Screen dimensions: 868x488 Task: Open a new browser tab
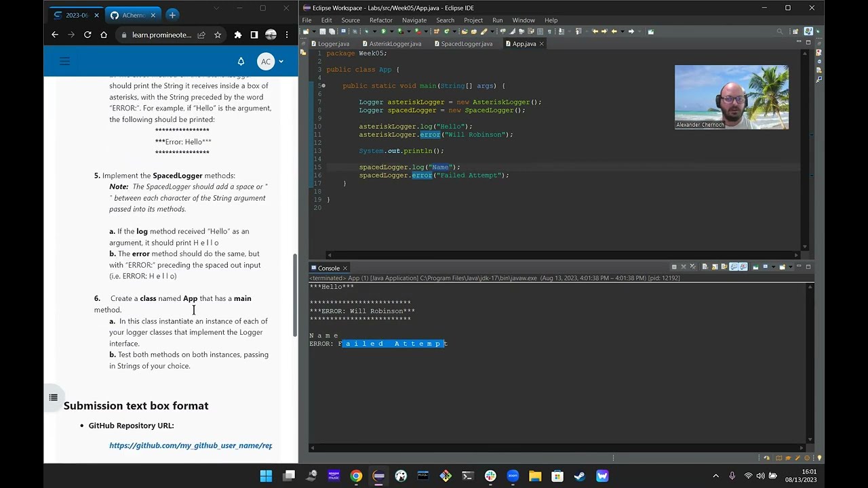pyautogui.click(x=172, y=15)
